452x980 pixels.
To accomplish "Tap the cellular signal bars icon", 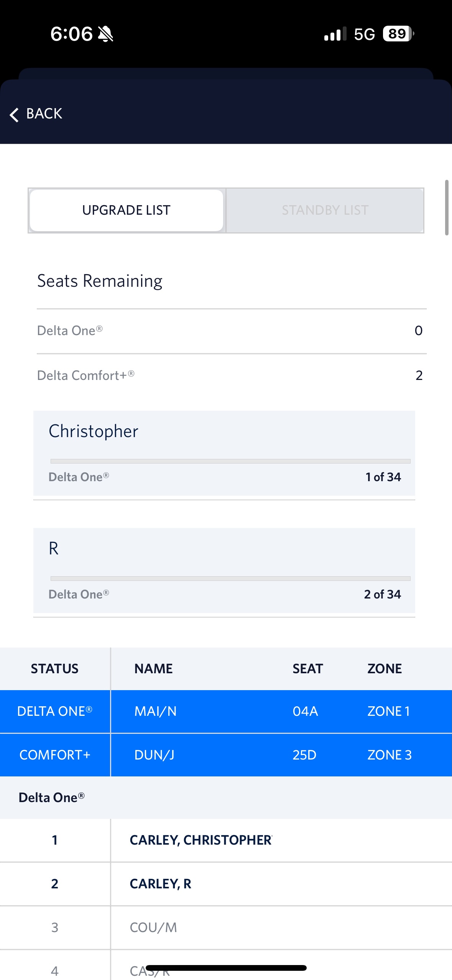I will (335, 34).
